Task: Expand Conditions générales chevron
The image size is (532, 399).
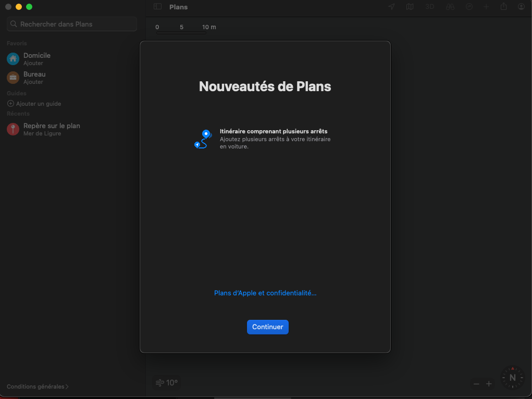Action: [x=67, y=386]
